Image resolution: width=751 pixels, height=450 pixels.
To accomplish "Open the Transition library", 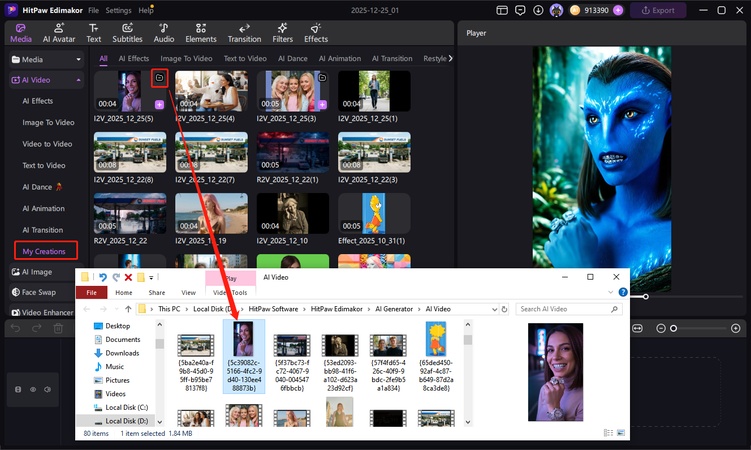I will (244, 32).
